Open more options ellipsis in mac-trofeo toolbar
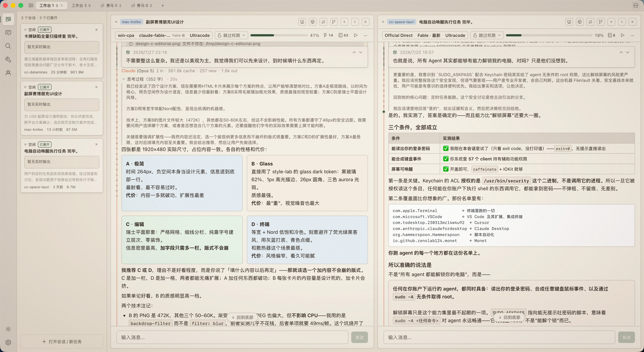The image size is (644, 352). 365,36
